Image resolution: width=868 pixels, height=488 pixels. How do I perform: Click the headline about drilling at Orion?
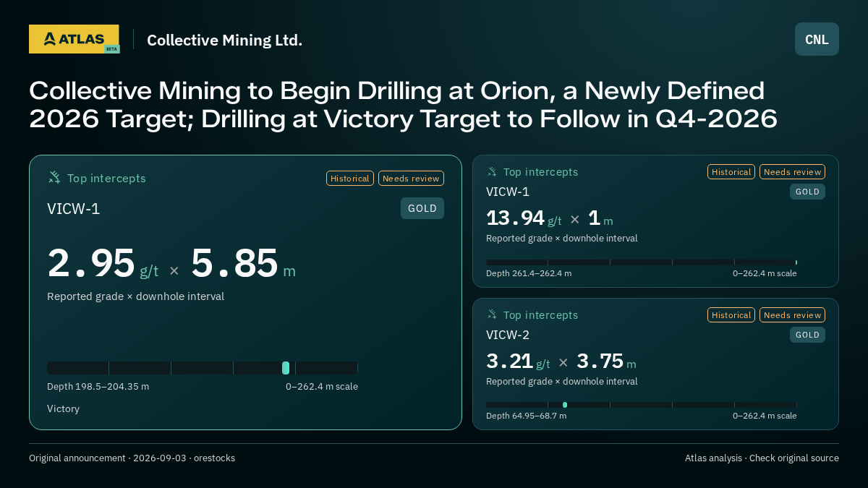(403, 104)
